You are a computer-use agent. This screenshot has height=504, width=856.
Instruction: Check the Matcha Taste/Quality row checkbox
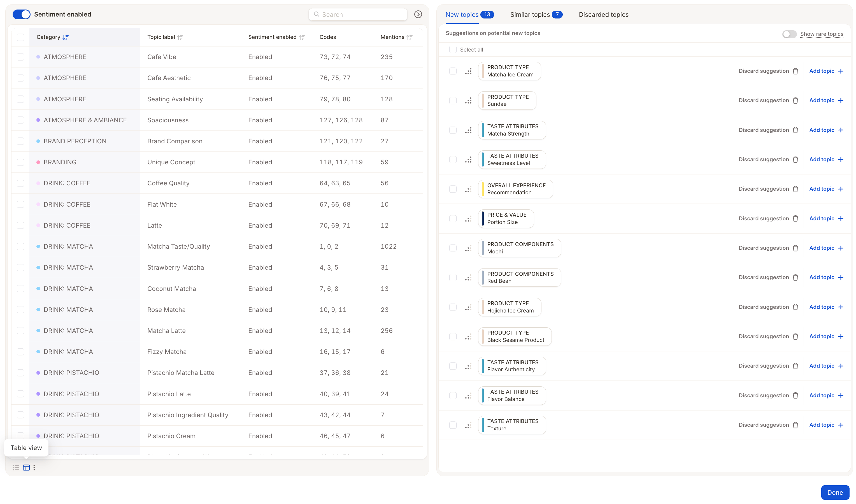pyautogui.click(x=20, y=246)
